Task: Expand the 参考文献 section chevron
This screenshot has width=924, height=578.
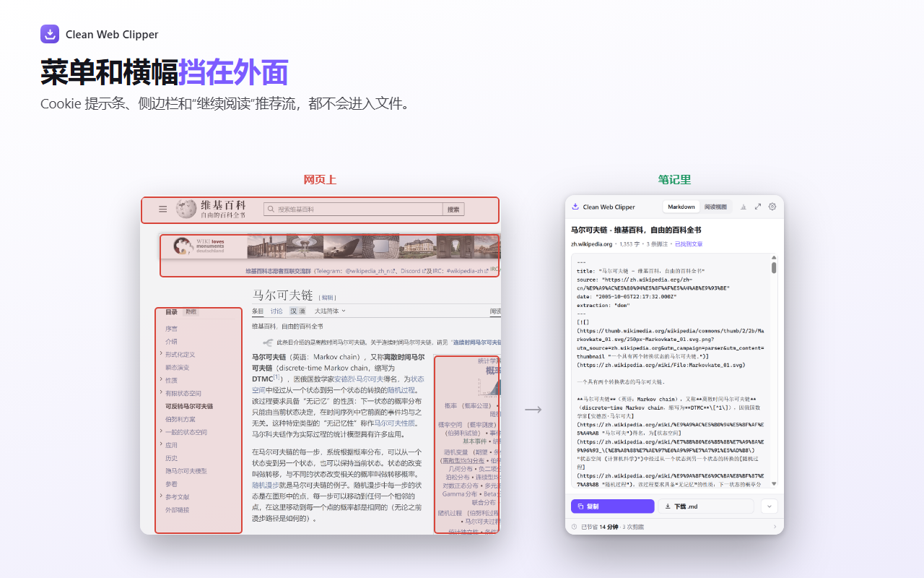Action: [x=160, y=496]
